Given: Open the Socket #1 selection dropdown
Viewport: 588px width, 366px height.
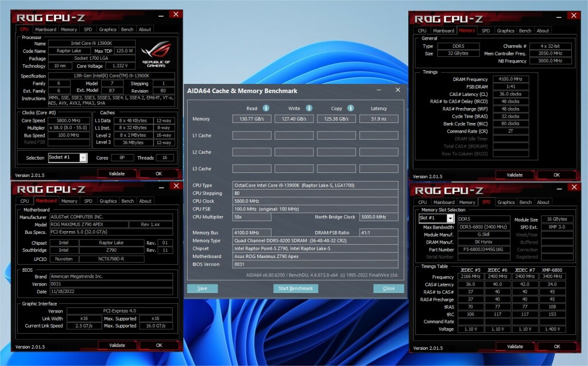Looking at the screenshot, I should coord(83,157).
